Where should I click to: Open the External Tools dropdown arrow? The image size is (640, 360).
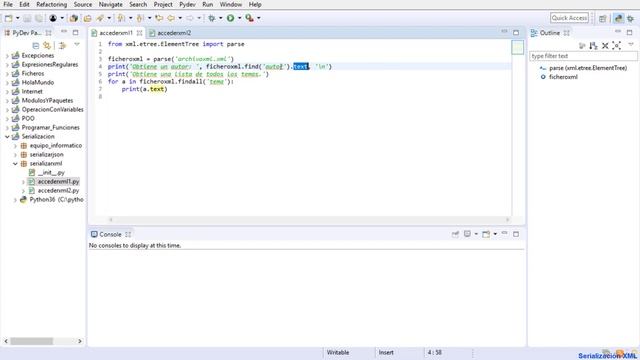259,18
